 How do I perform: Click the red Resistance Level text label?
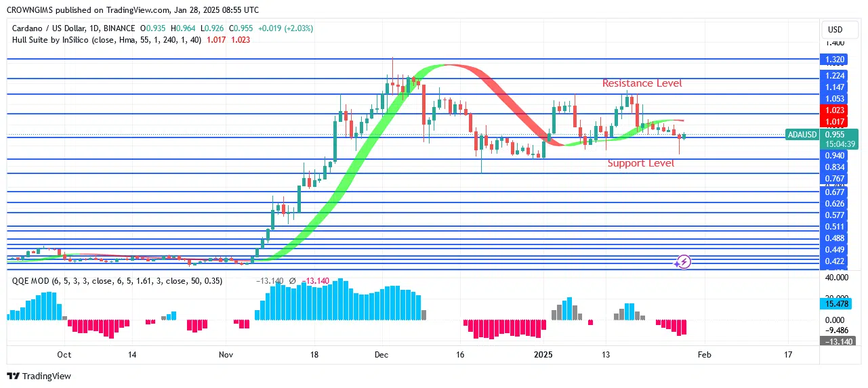[642, 83]
